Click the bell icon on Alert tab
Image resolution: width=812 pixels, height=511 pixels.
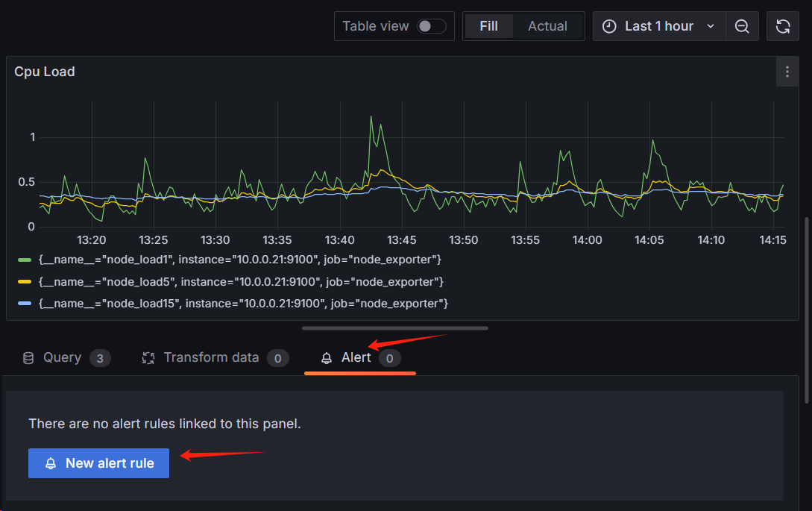coord(327,358)
